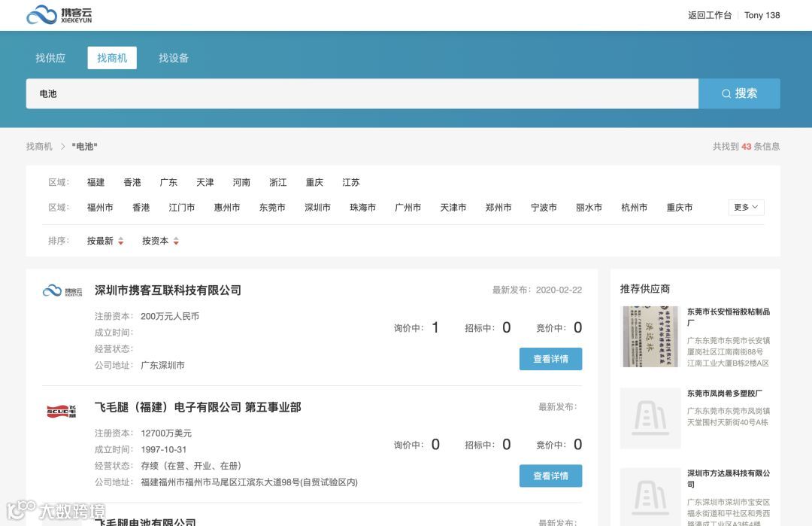
Task: Click the SCUD 飞毛腿 company logo
Action: pyautogui.click(x=62, y=412)
